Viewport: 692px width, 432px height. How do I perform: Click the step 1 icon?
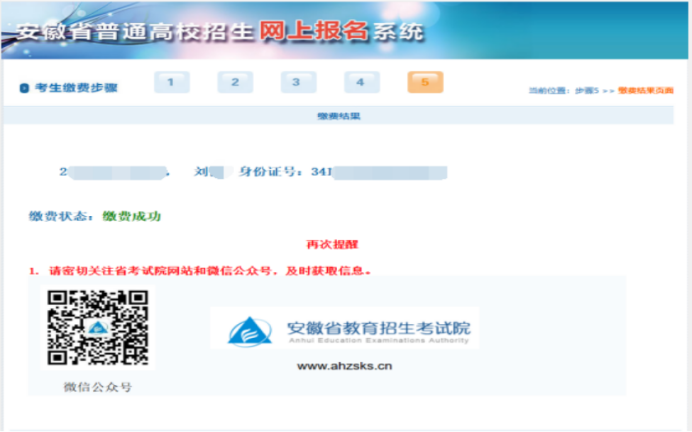point(172,83)
